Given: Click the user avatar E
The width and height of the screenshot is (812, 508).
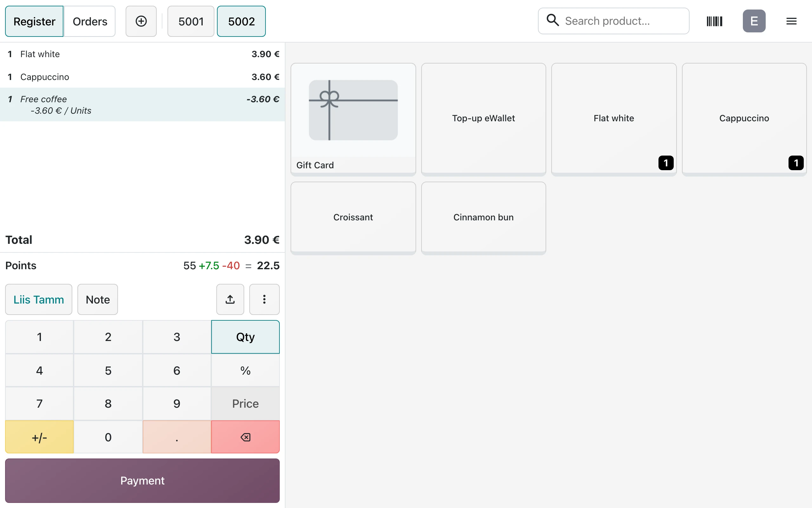Looking at the screenshot, I should [754, 21].
